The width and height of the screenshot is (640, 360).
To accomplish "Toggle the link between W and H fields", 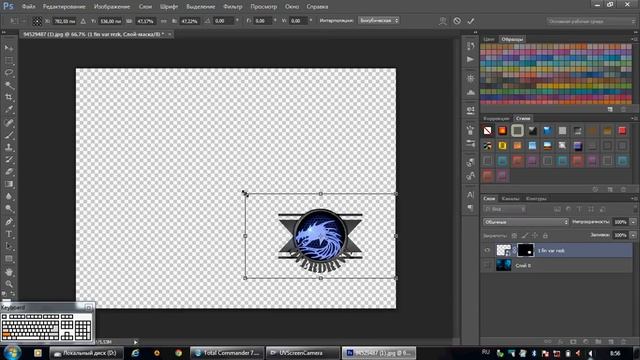I will point(164,21).
